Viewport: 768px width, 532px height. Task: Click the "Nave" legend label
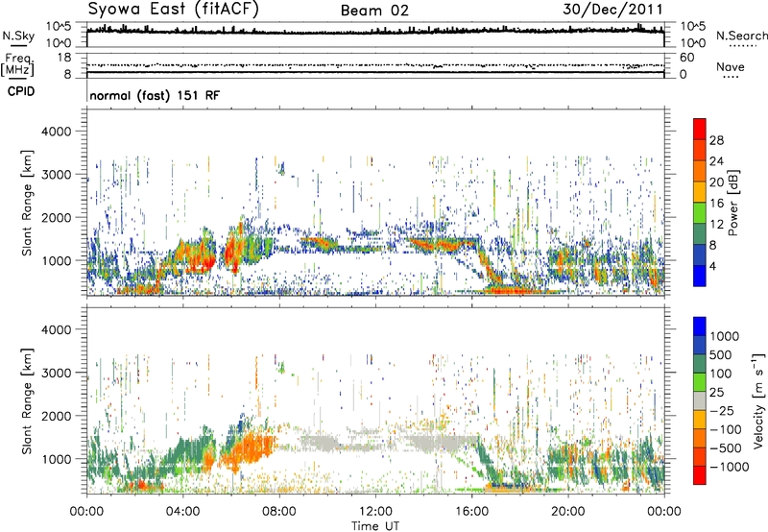(731, 66)
